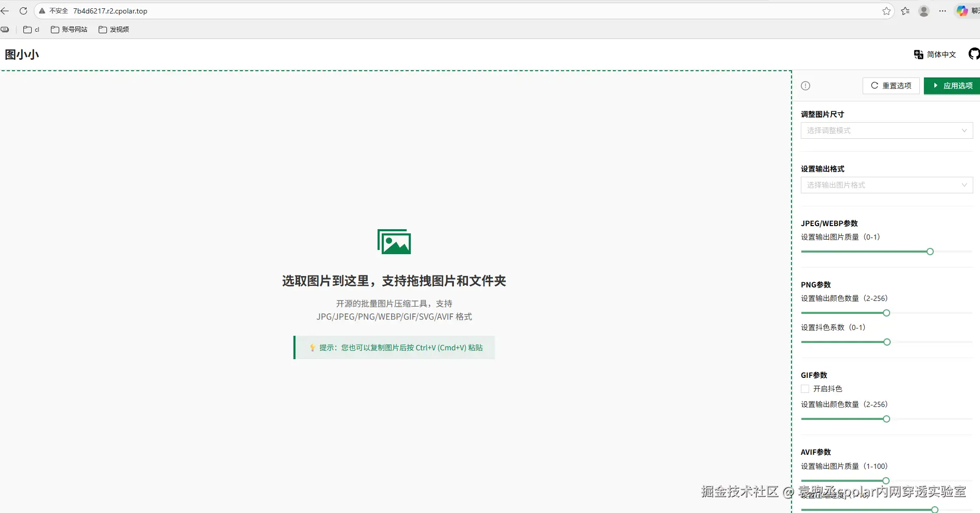Enable the 开启抖色 checkbox

(805, 389)
